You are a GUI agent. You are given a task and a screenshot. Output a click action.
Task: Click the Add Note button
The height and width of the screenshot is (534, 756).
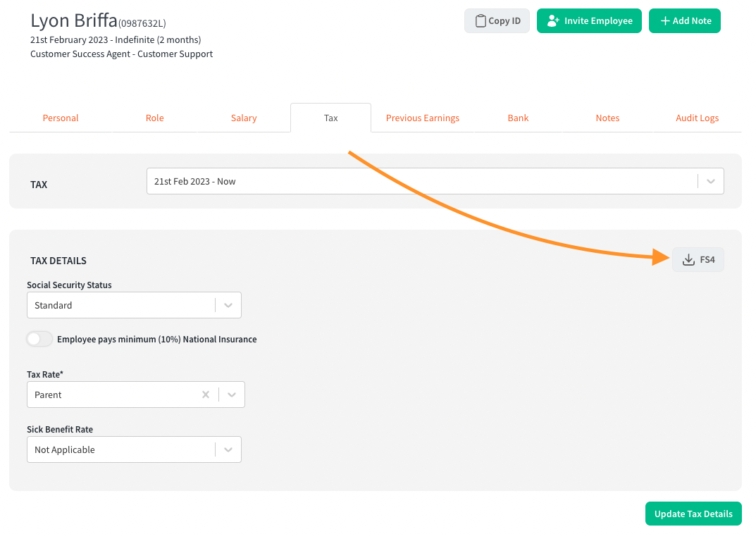coord(685,20)
